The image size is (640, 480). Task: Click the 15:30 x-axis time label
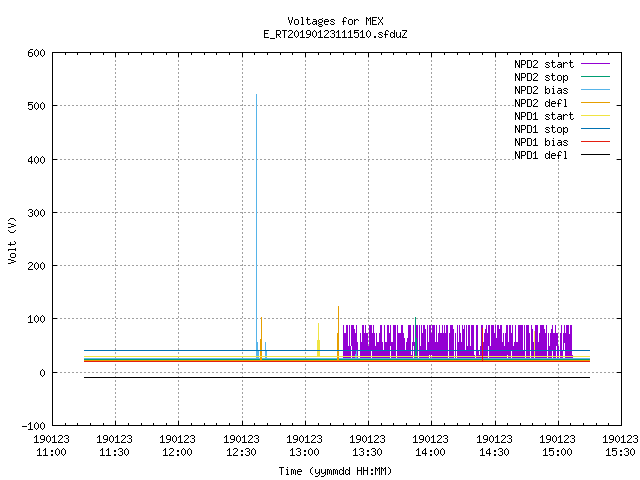620,452
